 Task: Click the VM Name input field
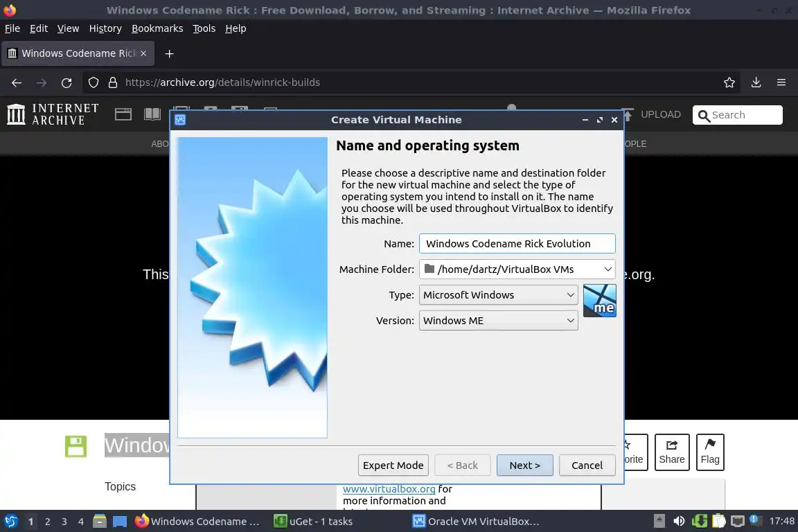[517, 243]
